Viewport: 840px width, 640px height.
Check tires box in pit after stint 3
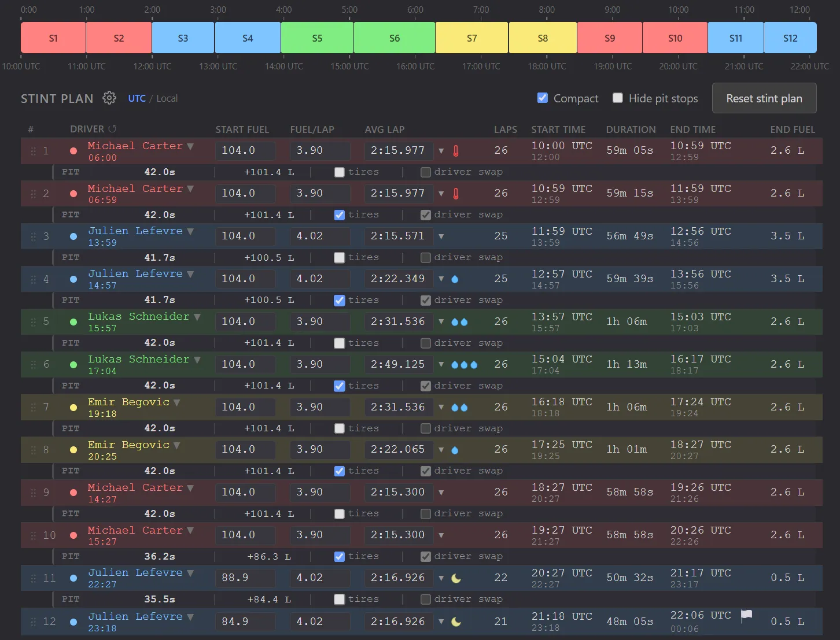pos(340,258)
